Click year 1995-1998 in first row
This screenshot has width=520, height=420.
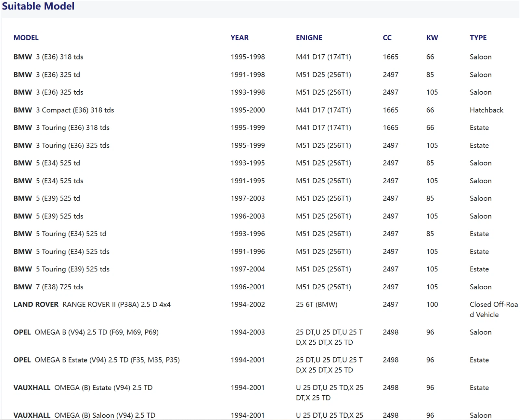coord(248,57)
